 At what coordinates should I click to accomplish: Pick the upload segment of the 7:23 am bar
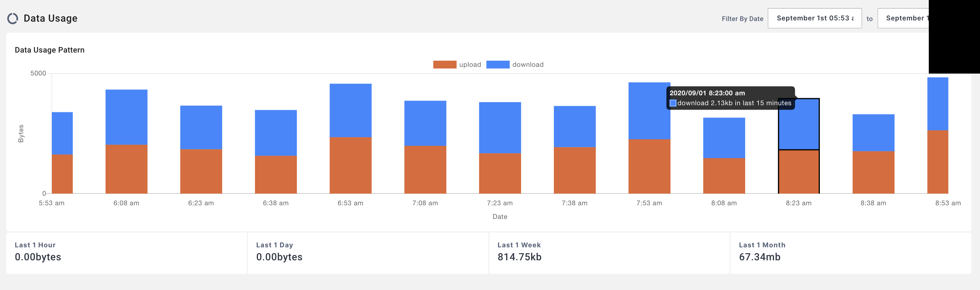pos(500,173)
